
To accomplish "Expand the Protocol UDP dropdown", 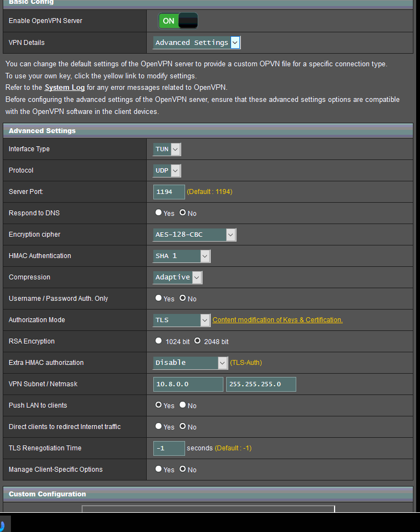I will click(167, 170).
